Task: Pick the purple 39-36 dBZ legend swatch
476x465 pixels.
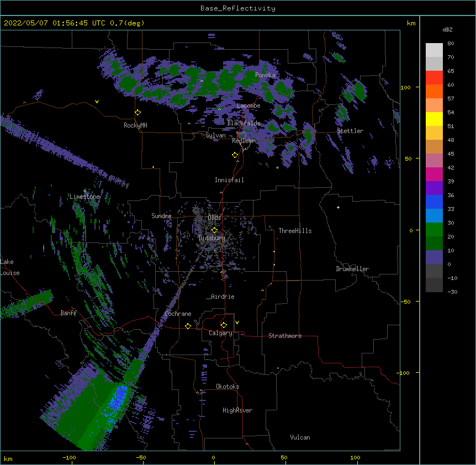Action: (434, 188)
